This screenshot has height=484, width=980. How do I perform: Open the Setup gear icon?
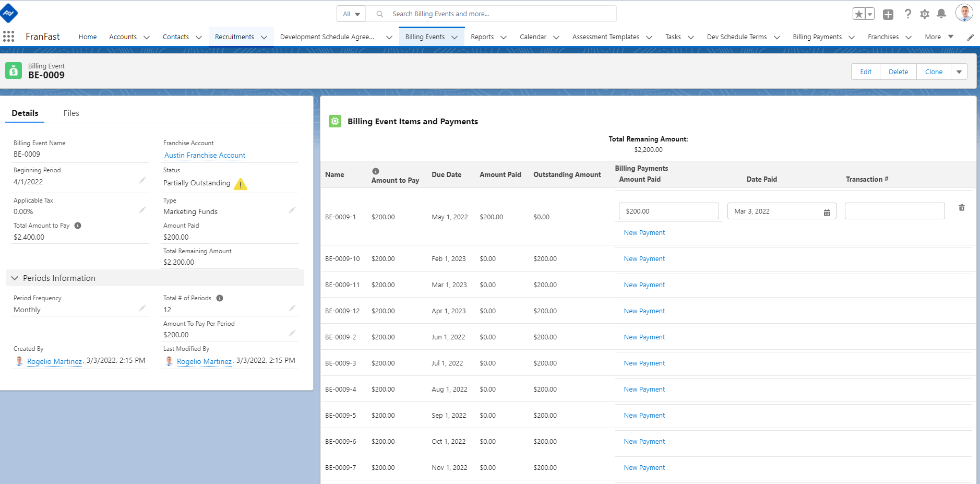(x=924, y=14)
